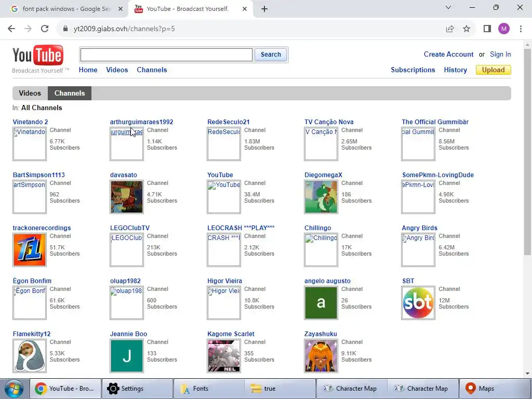Screen dimensions: 532x399
Task: Open trackonerecordings channel thumbnail
Action: [30, 250]
